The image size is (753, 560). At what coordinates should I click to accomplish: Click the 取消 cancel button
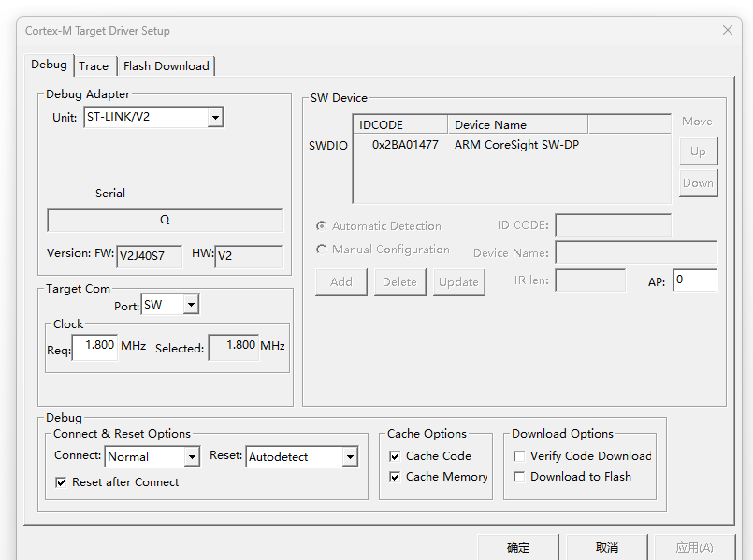pyautogui.click(x=607, y=547)
